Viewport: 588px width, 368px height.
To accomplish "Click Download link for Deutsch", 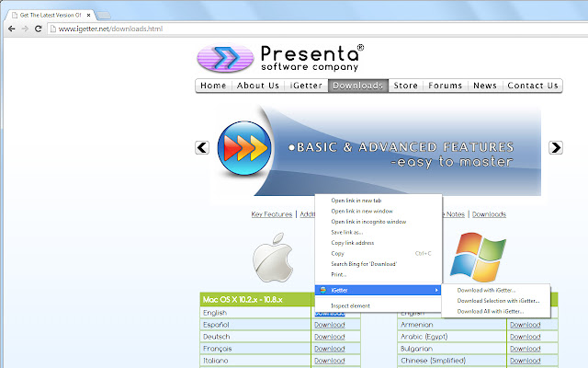I will 329,337.
